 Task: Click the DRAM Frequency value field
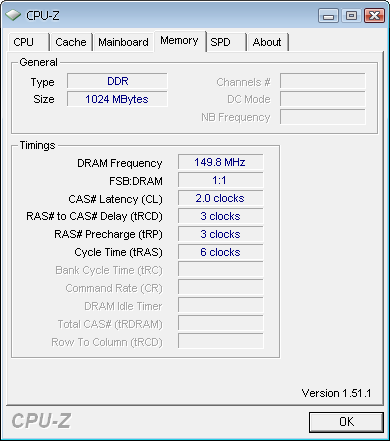tap(220, 162)
